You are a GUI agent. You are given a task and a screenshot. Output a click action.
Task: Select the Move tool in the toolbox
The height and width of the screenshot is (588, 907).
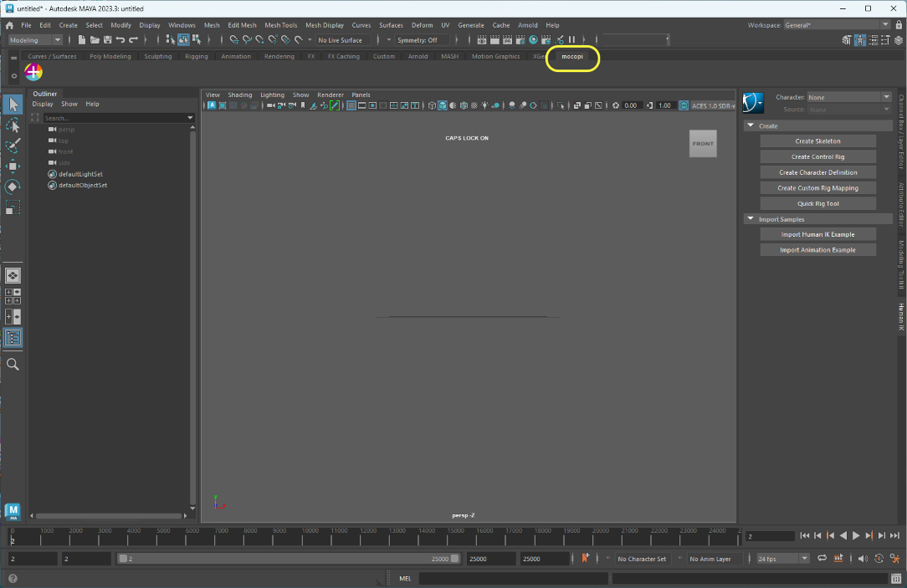click(13, 166)
